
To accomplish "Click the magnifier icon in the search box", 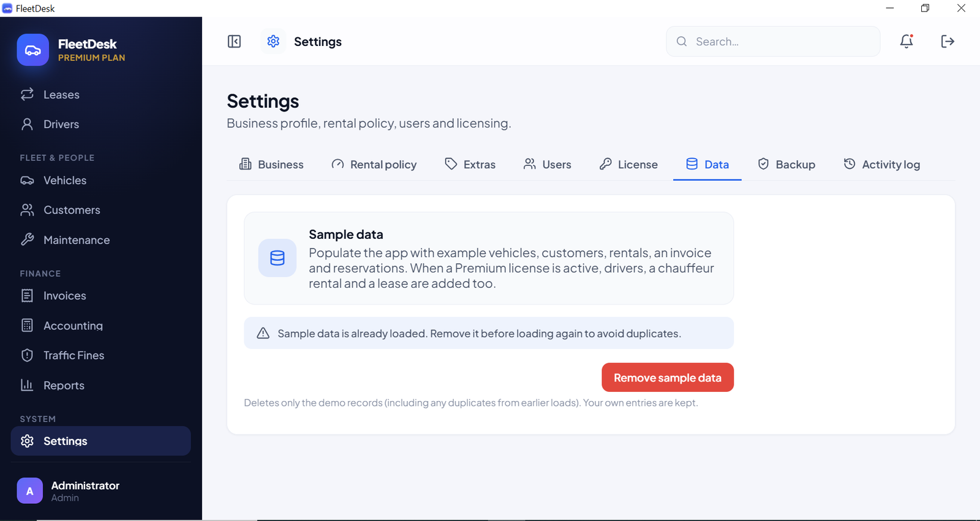I will coord(682,41).
